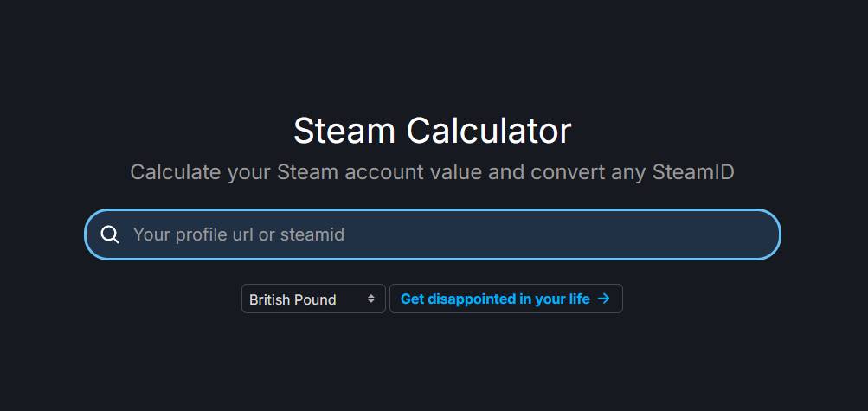Screen dimensions: 868x411
Task: Click empty right end of search box
Action: pos(727,234)
